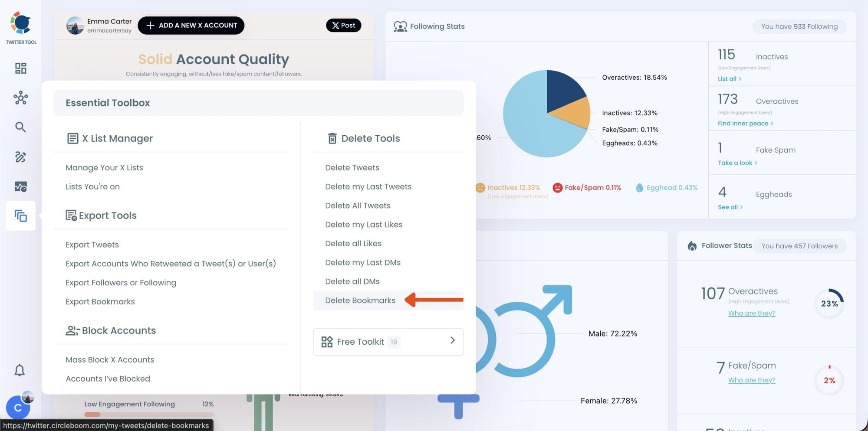
Task: Select the analytics chart sidebar icon
Action: pyautogui.click(x=21, y=186)
